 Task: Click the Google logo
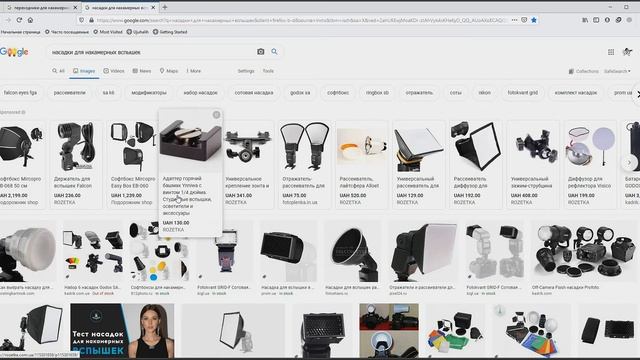pos(14,52)
